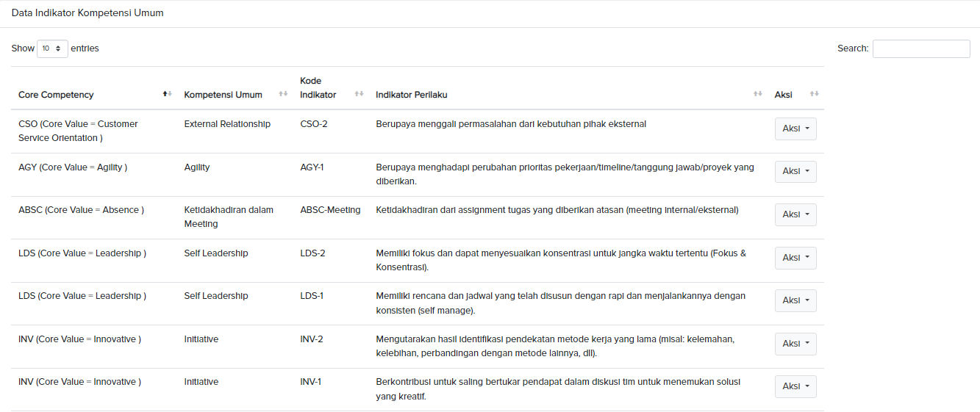980x412 pixels.
Task: Click the Core Competency column header text
Action: (x=56, y=95)
